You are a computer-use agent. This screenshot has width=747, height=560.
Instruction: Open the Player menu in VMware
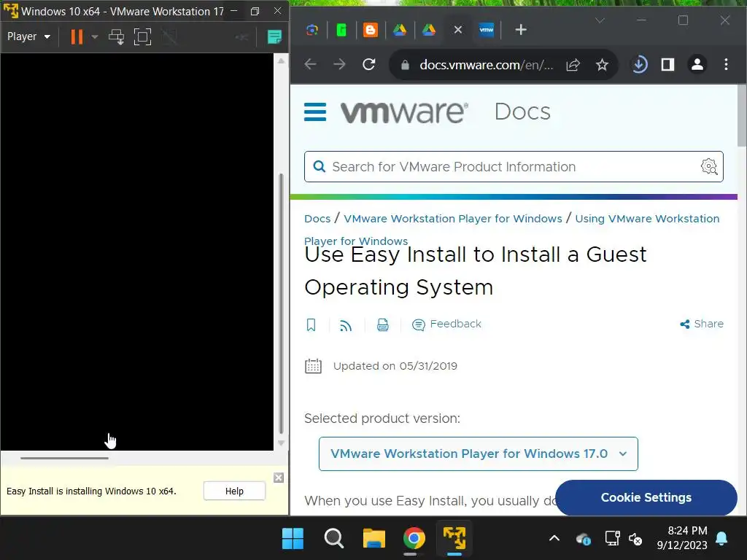(x=28, y=36)
